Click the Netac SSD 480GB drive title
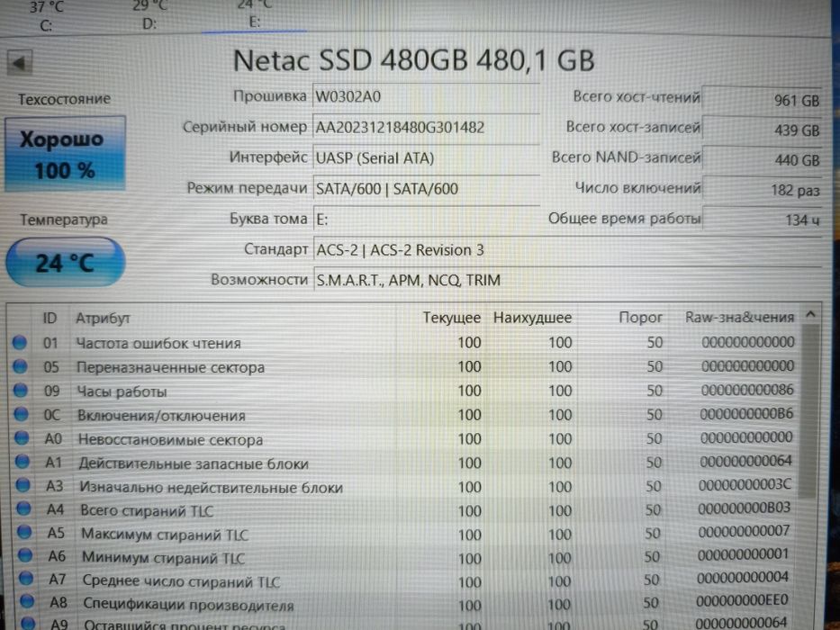This screenshot has width=840, height=630. point(413,60)
